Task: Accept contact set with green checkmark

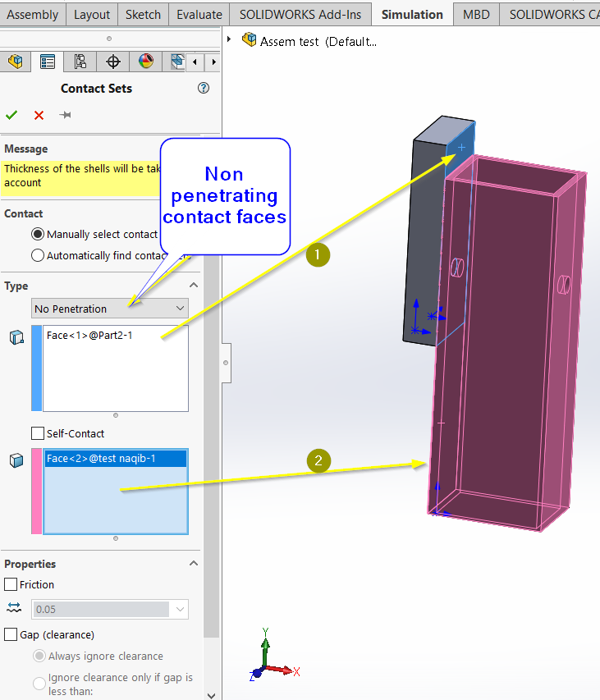Action: 11,115
